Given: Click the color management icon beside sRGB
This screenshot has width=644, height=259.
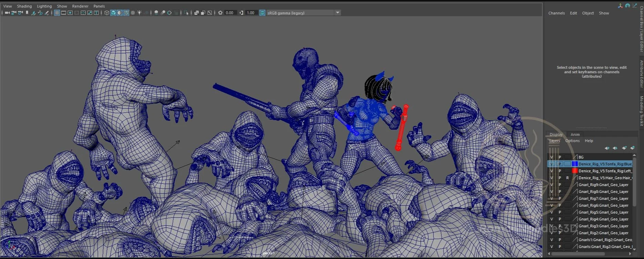Looking at the screenshot, I should coord(262,13).
